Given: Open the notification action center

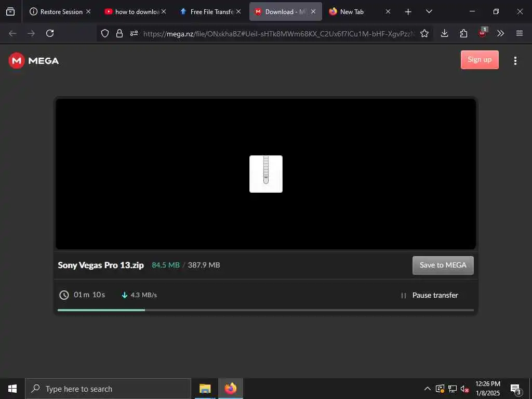Looking at the screenshot, I should coord(516,389).
